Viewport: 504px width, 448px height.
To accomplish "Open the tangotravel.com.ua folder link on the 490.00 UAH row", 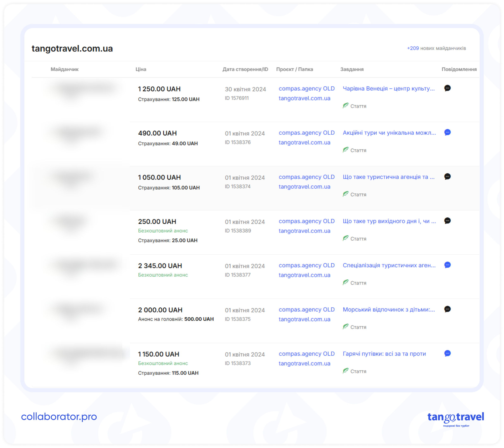I will [304, 142].
